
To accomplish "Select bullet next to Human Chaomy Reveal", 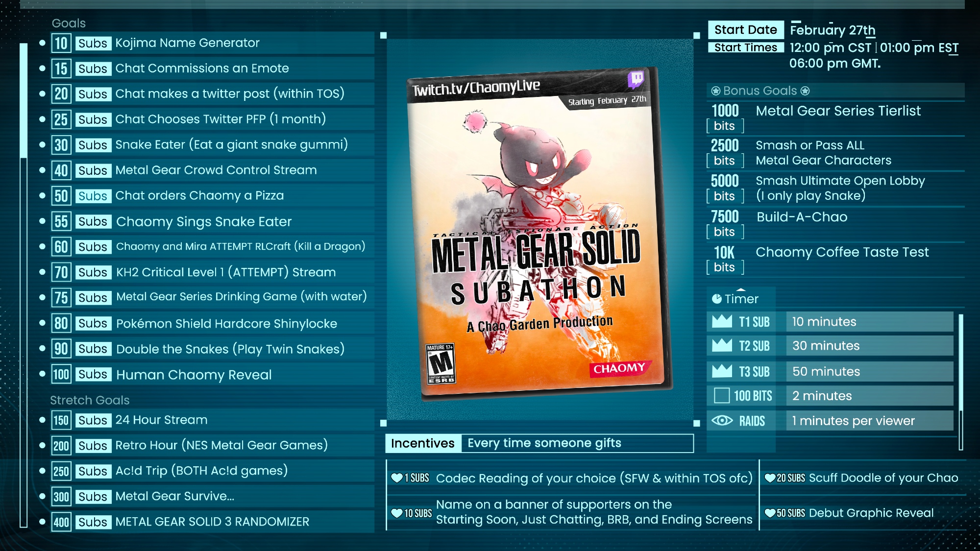I will point(43,374).
